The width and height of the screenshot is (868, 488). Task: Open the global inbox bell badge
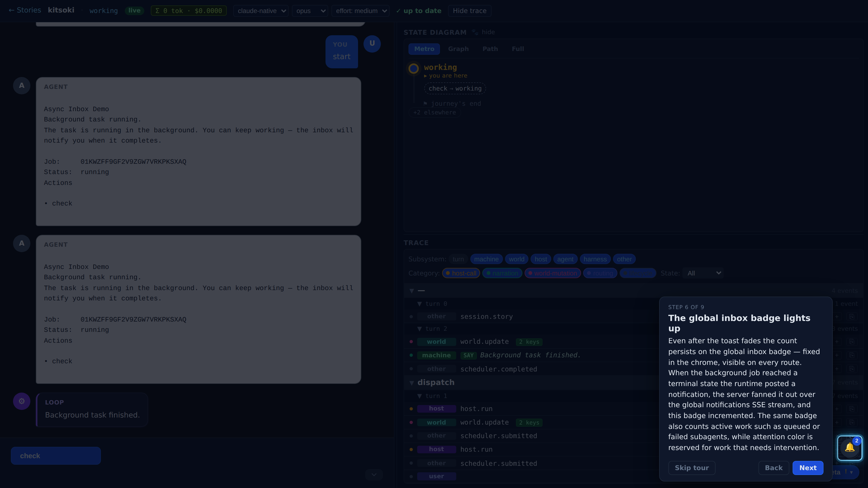(850, 448)
